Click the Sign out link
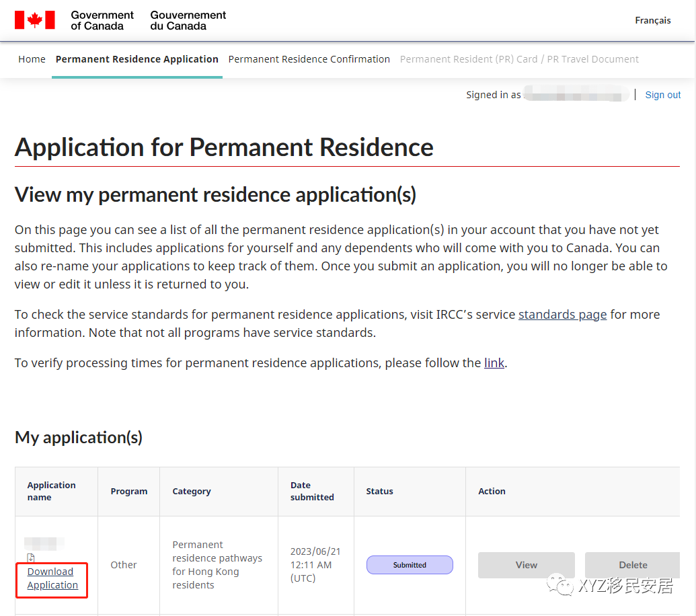The image size is (696, 616). 662,95
